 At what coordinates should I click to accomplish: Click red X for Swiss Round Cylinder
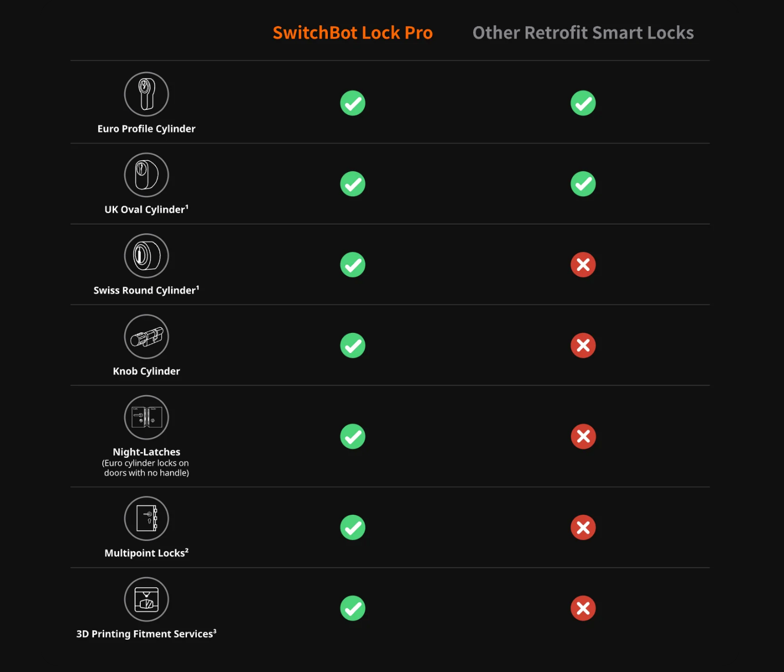click(583, 265)
